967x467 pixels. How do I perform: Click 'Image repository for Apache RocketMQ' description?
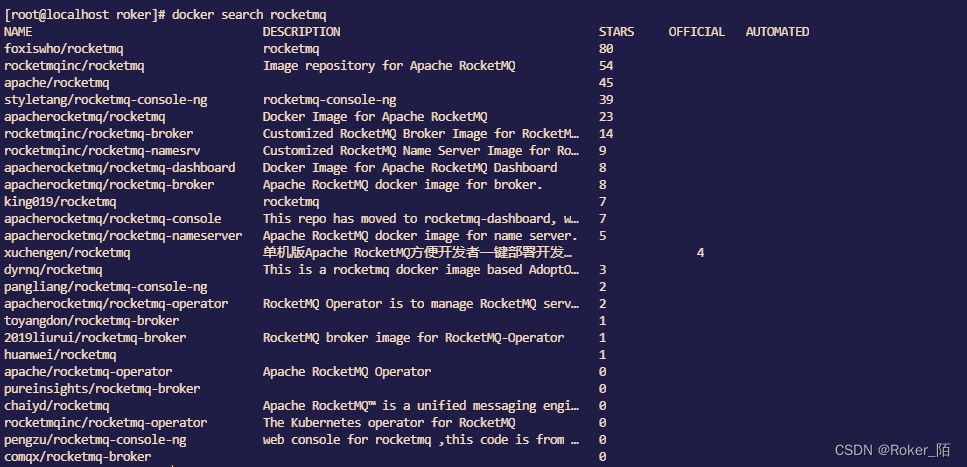[389, 65]
